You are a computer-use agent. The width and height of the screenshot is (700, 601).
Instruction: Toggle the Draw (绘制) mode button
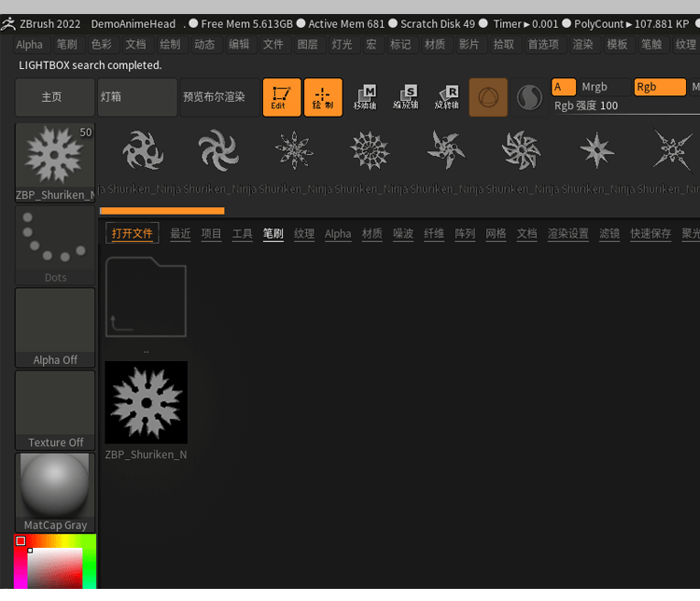323,97
